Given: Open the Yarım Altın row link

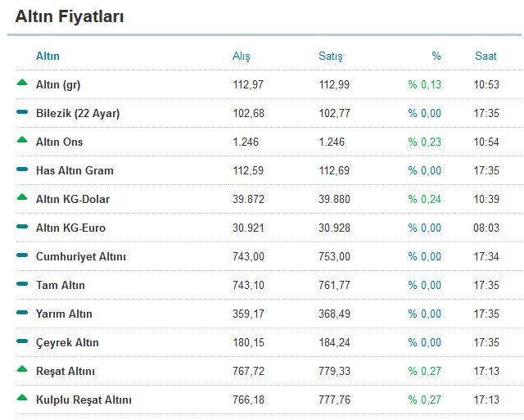Looking at the screenshot, I should pos(64,314).
